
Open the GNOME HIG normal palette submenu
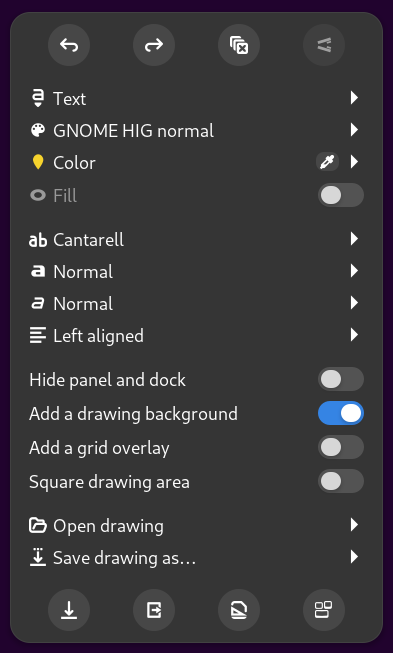(196, 130)
